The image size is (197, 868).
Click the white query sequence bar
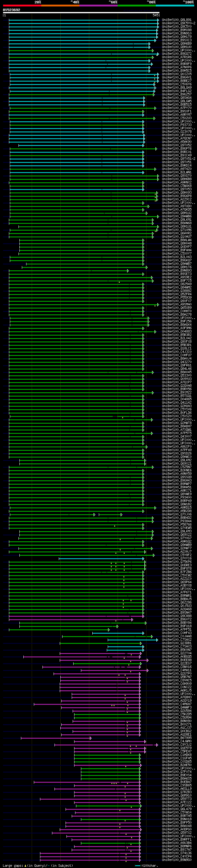[x=81, y=13]
